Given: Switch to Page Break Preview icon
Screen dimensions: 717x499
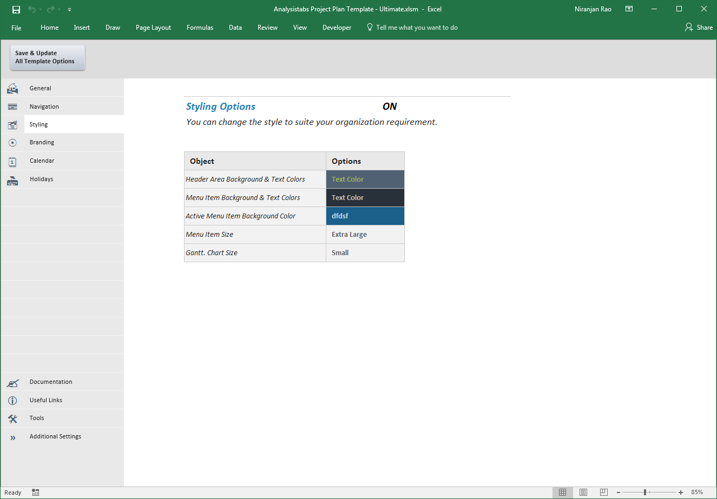Looking at the screenshot, I should click(604, 492).
